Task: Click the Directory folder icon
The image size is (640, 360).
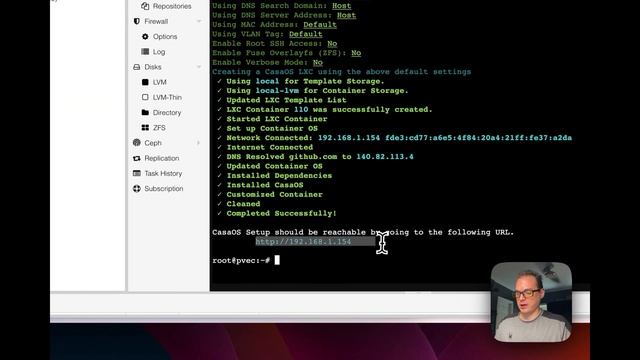Action: tap(145, 112)
